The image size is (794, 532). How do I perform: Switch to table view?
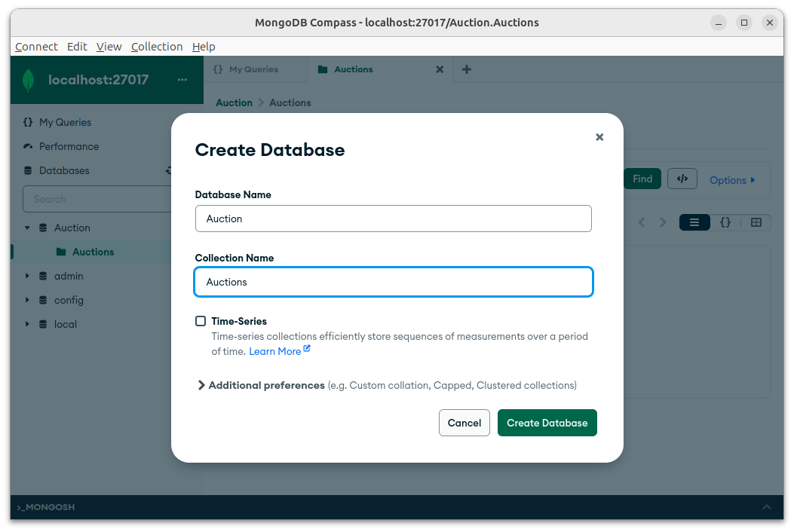point(756,223)
